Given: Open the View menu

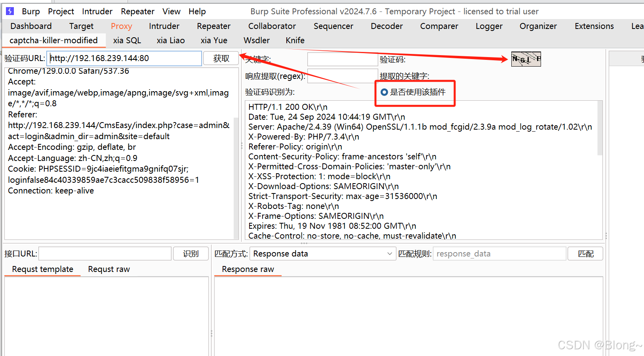Looking at the screenshot, I should [x=171, y=11].
